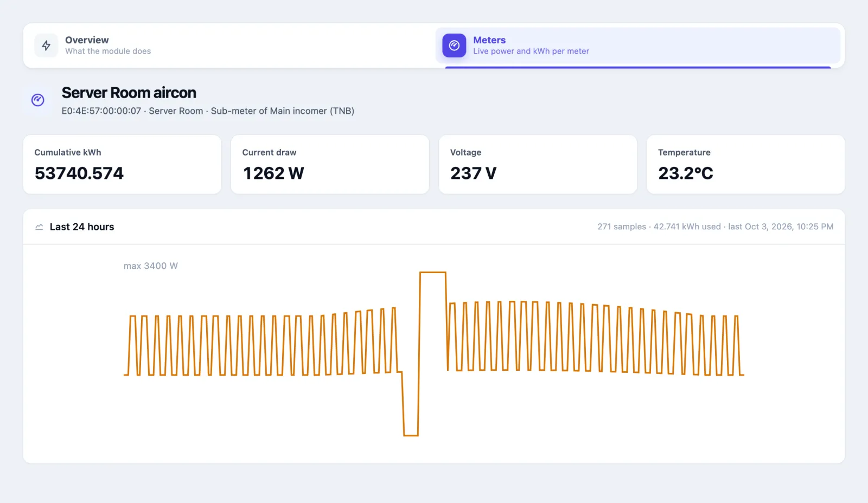868x503 pixels.
Task: Click the gauge icon on Meters tab
Action: click(454, 46)
